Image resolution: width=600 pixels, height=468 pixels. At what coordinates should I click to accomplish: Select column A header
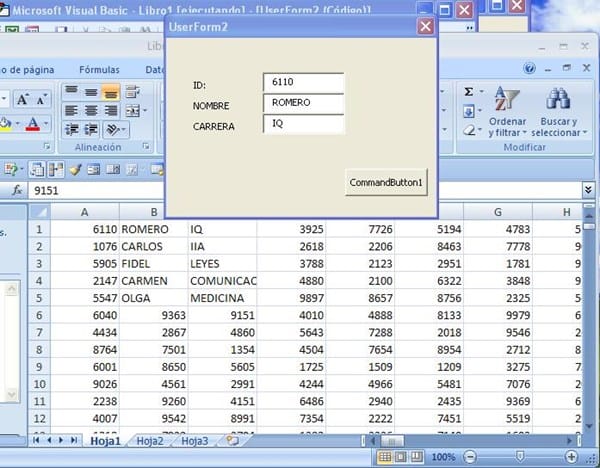(x=85, y=212)
